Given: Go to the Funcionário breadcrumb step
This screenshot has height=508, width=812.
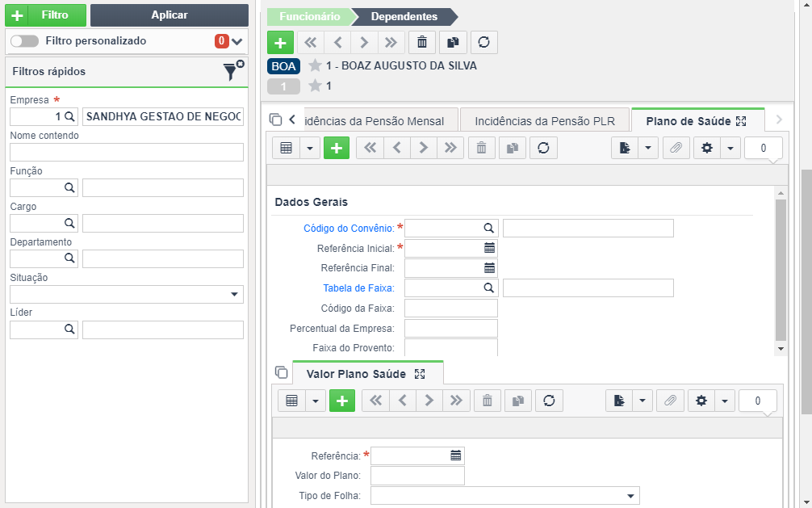Looking at the screenshot, I should click(310, 17).
